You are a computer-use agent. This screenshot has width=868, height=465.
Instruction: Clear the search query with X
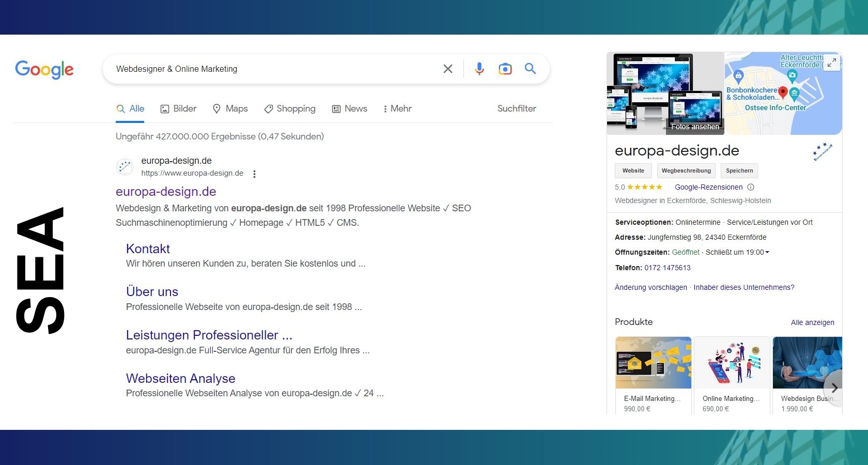448,69
